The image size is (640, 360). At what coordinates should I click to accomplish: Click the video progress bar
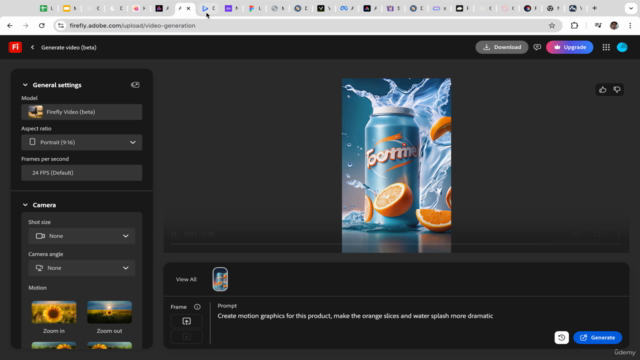[396, 244]
